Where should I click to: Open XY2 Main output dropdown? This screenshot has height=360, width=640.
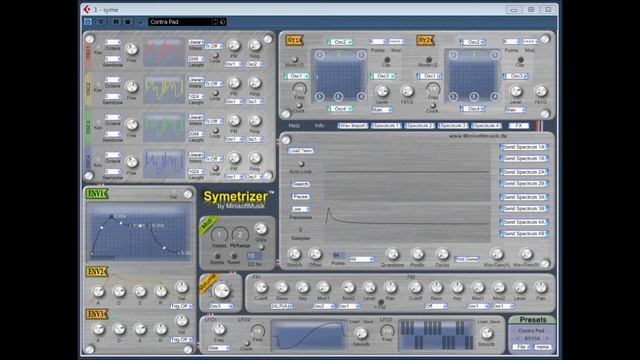coord(516,110)
